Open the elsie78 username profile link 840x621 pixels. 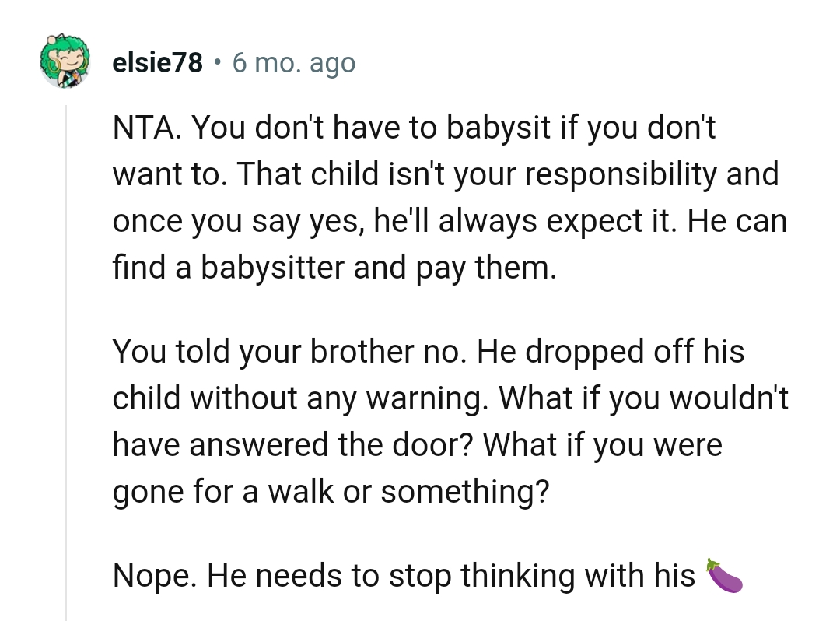pyautogui.click(x=158, y=63)
